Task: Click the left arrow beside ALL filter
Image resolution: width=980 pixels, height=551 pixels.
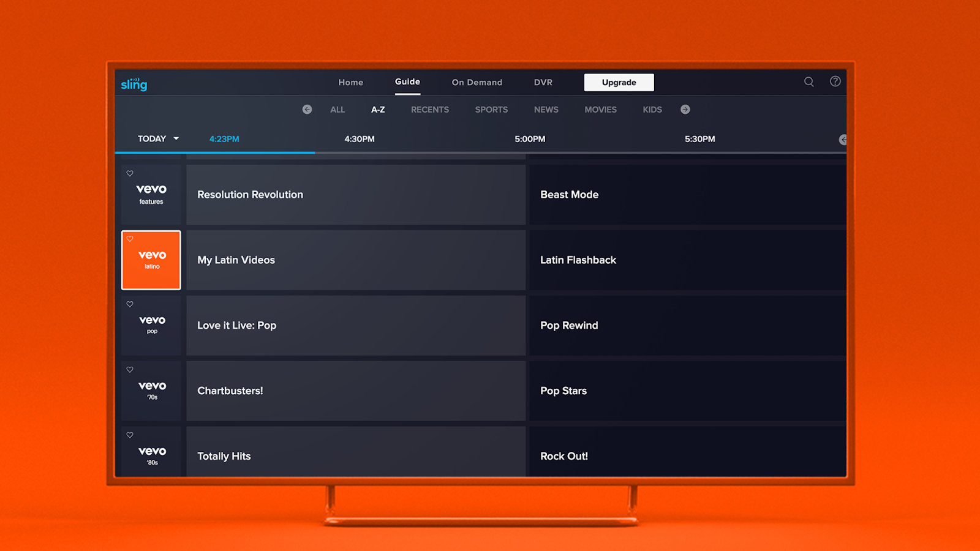Action: pos(307,109)
